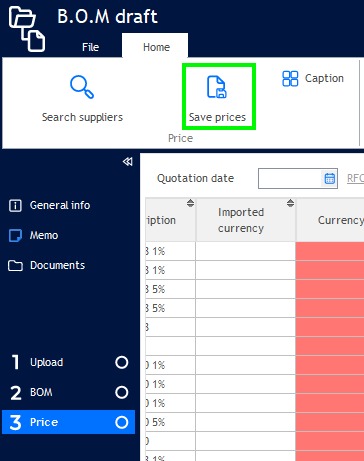Screen dimensions: 364x461
Task: Click the Search suppliers label
Action: 82,117
